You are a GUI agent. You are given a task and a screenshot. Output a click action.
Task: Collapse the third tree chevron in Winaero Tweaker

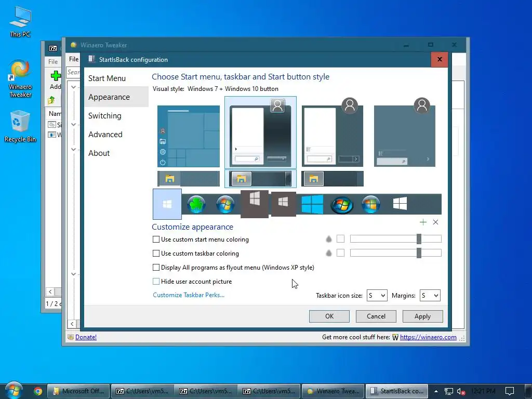73,149
